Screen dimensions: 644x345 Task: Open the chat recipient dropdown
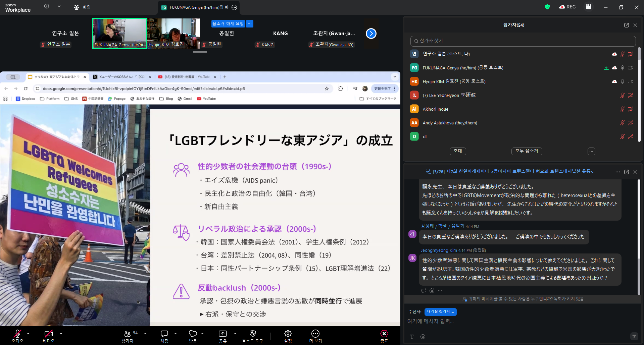pyautogui.click(x=440, y=312)
